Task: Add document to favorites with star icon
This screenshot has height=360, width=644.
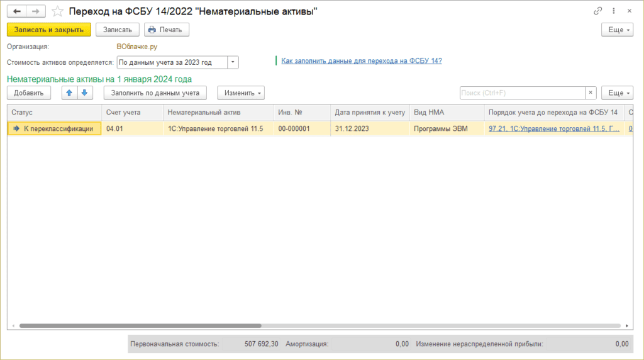Action: [57, 11]
